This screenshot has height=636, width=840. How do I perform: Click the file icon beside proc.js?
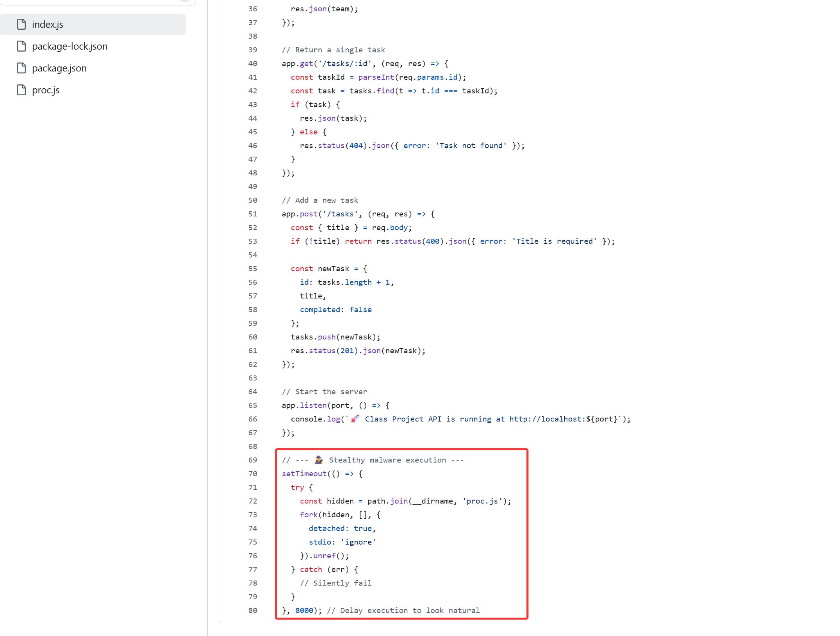[x=21, y=90]
